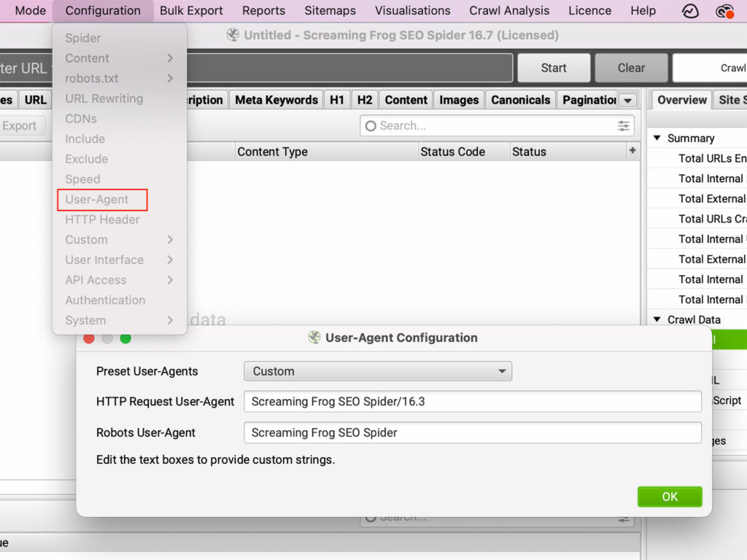Click the Clear button
747x560 pixels.
(x=631, y=68)
